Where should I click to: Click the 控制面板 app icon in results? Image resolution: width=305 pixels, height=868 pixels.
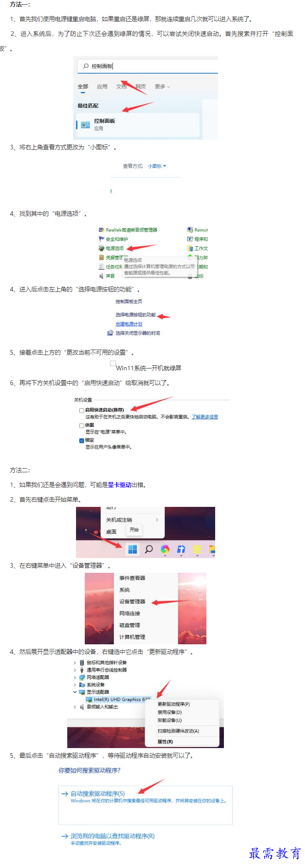(85, 125)
